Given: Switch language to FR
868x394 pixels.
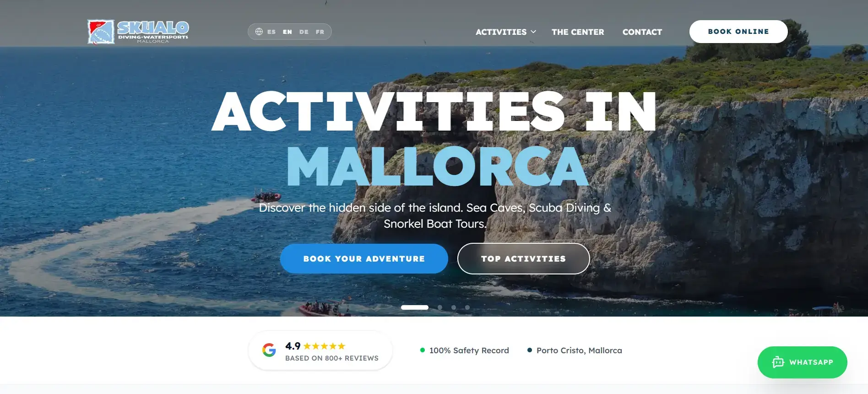Looking at the screenshot, I should pyautogui.click(x=320, y=32).
